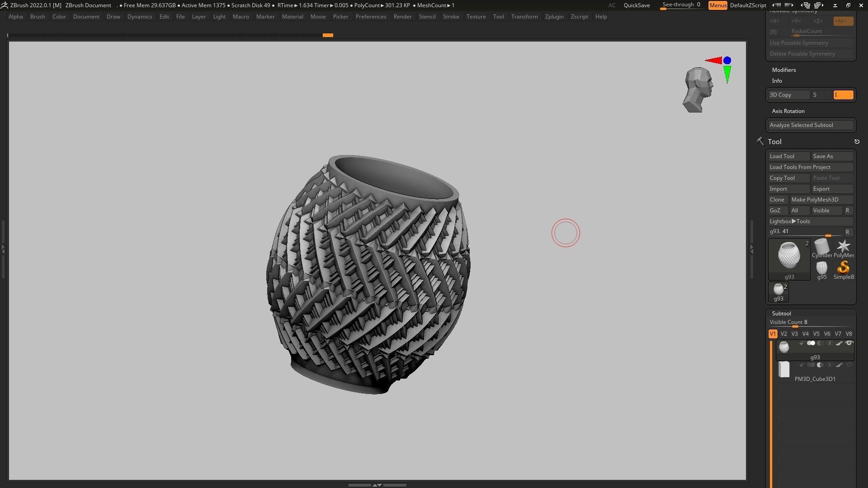
Task: Expand the Info section
Action: point(777,80)
